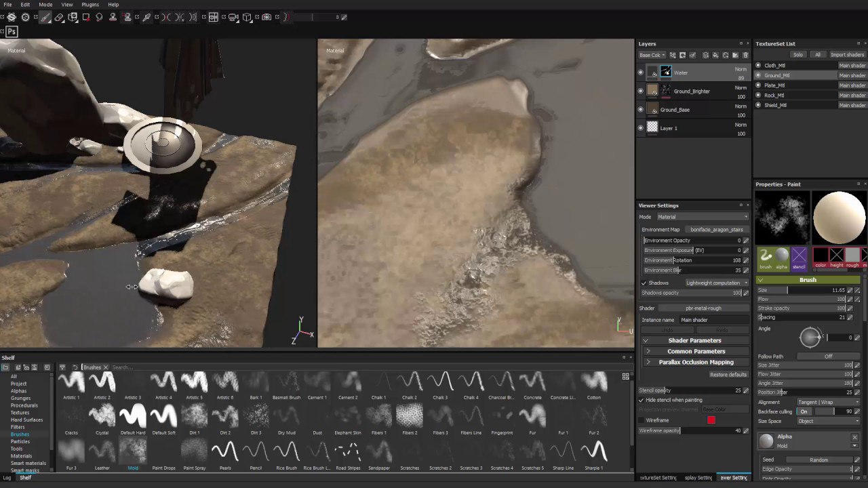The height and width of the screenshot is (488, 868).
Task: Open the Base Color channel dropdown
Action: pyautogui.click(x=652, y=55)
